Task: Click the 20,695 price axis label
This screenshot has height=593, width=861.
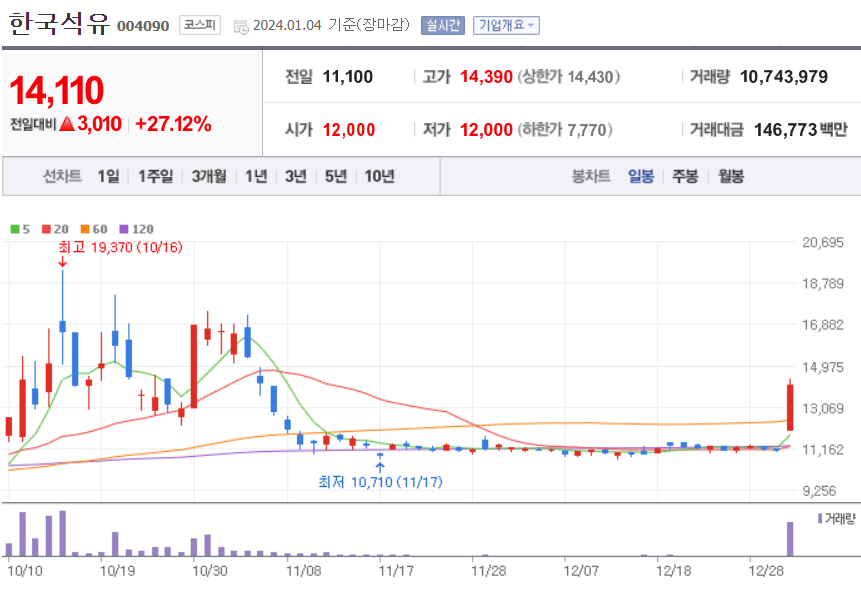Action: click(823, 242)
